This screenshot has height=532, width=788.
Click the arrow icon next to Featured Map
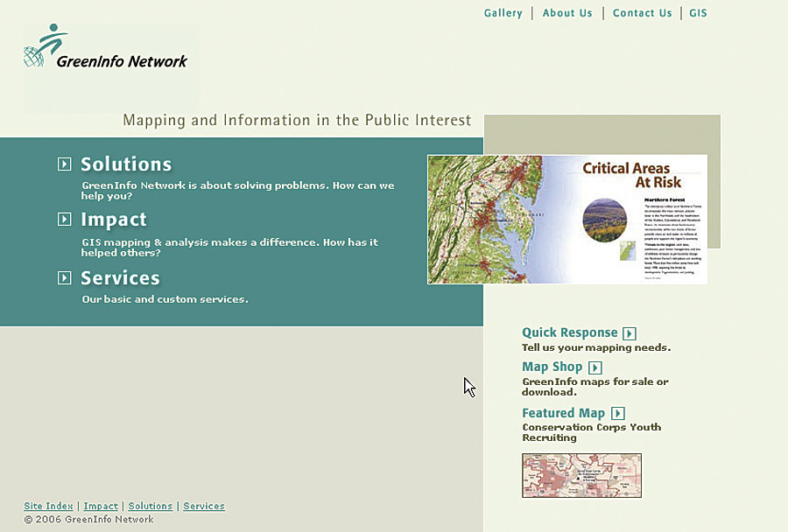click(618, 414)
